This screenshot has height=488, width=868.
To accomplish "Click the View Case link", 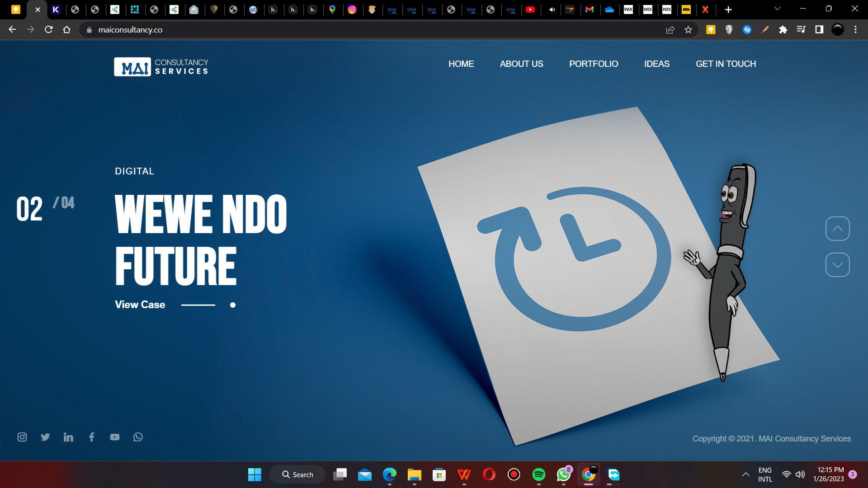I will click(x=140, y=305).
